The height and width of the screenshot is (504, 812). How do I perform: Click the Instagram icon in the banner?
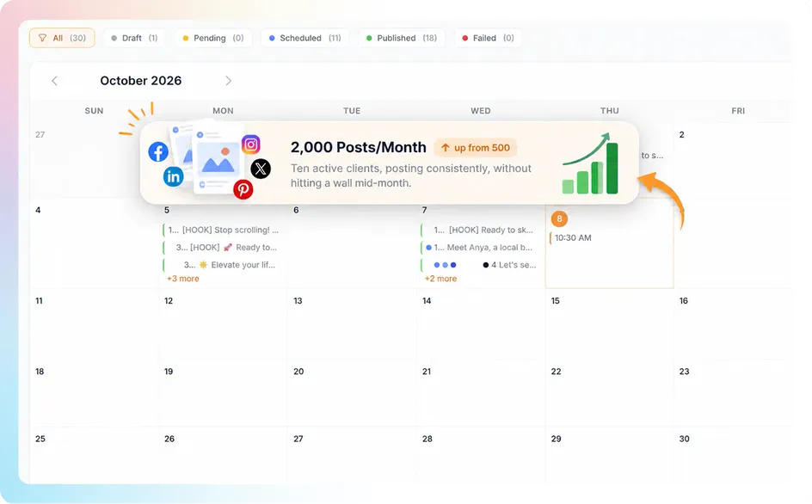pos(250,144)
